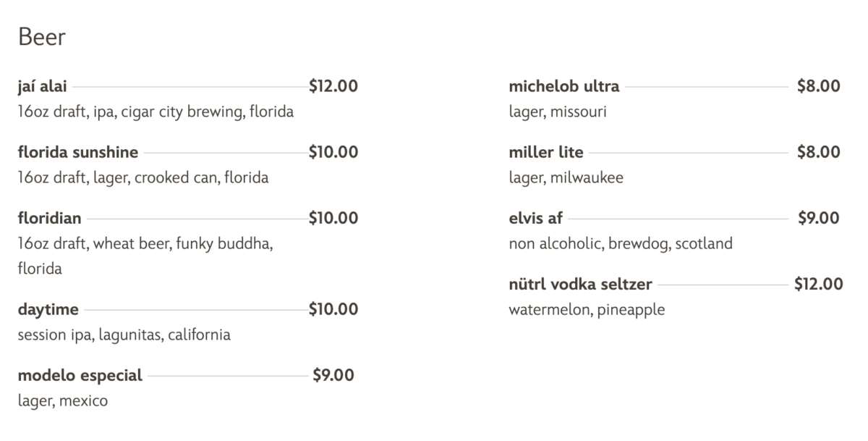Screen dimensions: 868x441
Task: Select the nütrl vodka seltzer item
Action: point(580,285)
